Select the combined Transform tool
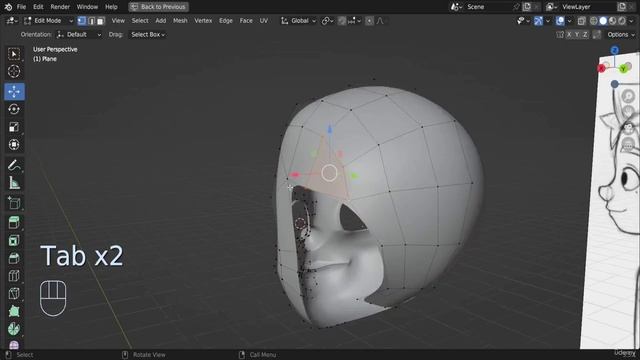This screenshot has height=360, width=640. 14,144
